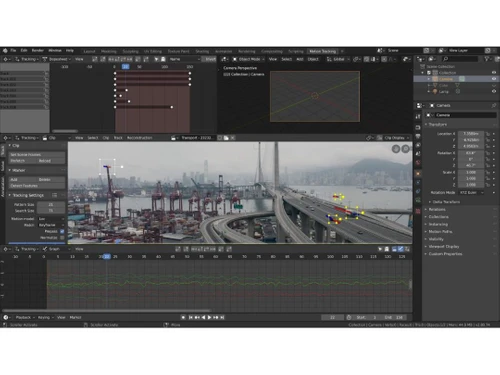
Task: Click the Reload button
Action: click(x=51, y=161)
